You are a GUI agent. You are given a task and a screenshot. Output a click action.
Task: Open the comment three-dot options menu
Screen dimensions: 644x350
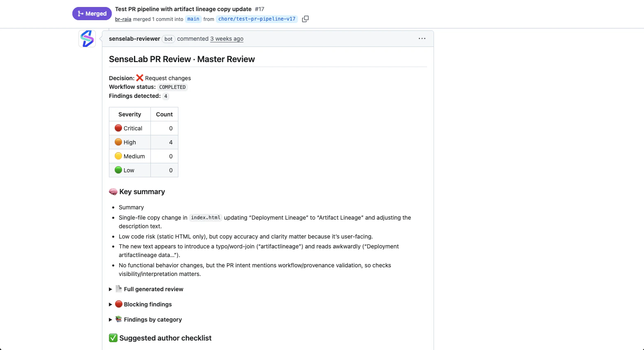click(x=422, y=39)
